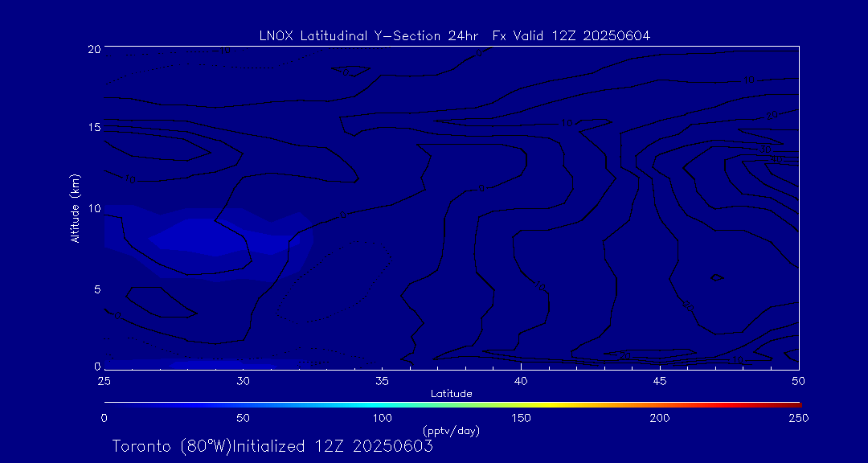Screen dimensions: 868x463
Task: Select the colorbar value label 200
Action: 660,418
